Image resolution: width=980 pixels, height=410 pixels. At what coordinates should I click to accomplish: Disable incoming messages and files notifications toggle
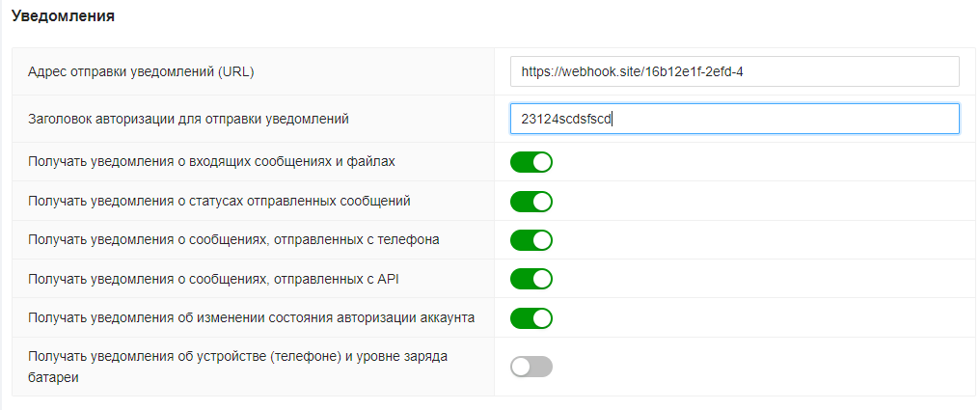tap(531, 162)
